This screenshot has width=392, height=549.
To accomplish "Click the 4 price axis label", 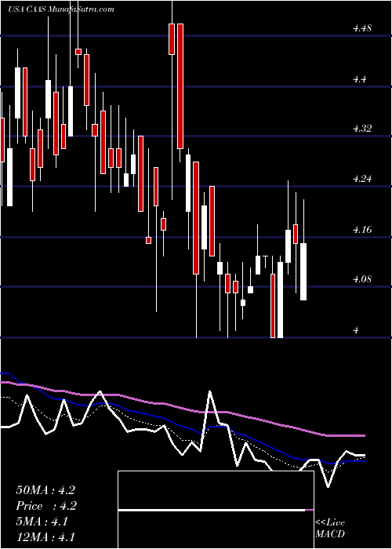I will coord(356,329).
